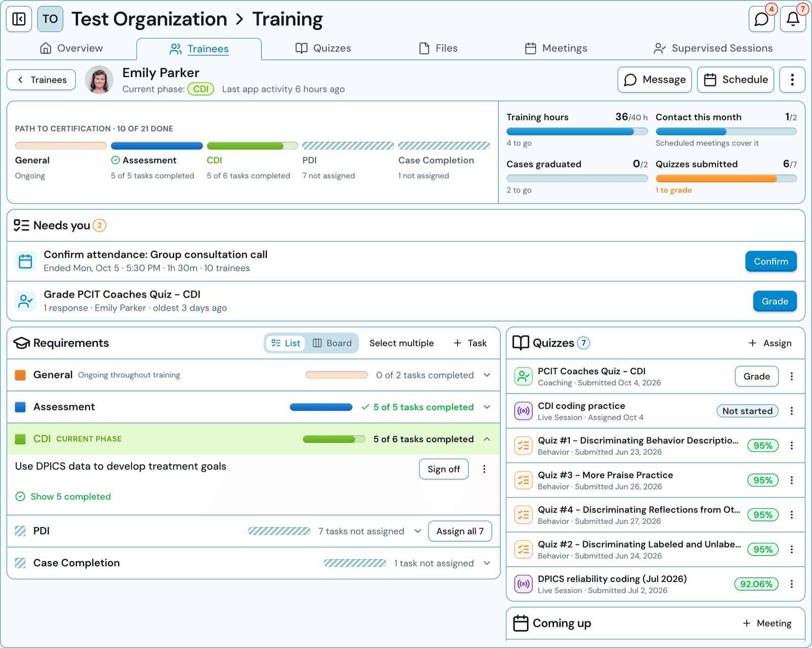Click the checklist icon for Quiz #3
The image size is (812, 648).
[523, 480]
